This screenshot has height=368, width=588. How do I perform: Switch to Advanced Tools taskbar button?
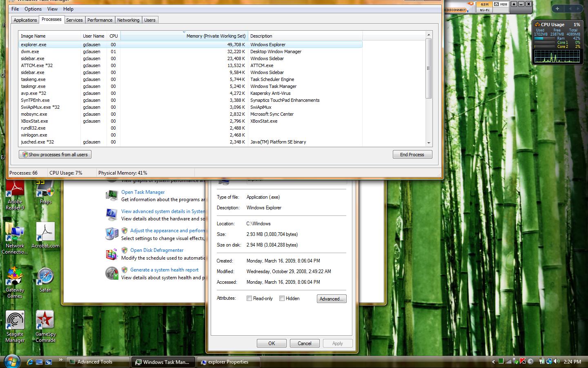point(98,362)
